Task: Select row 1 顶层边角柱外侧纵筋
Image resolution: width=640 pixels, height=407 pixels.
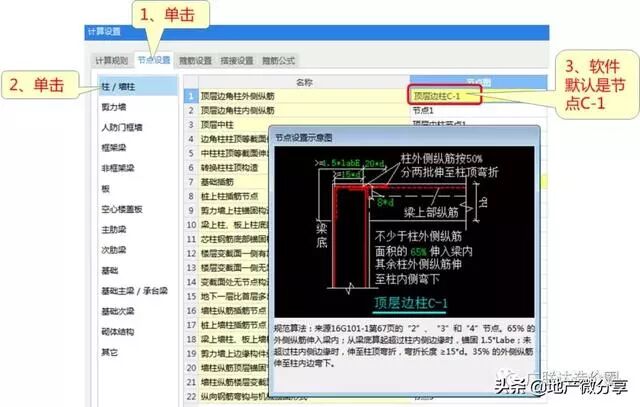Action: [x=304, y=96]
